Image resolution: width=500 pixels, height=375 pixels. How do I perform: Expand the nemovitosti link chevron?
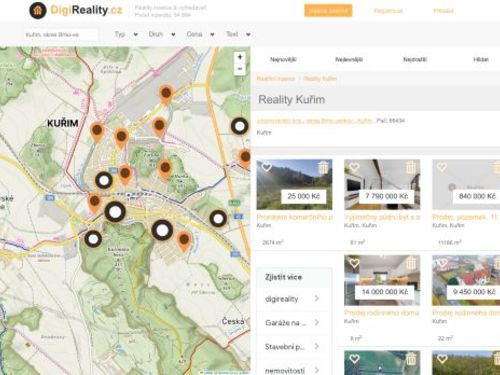[x=317, y=370]
